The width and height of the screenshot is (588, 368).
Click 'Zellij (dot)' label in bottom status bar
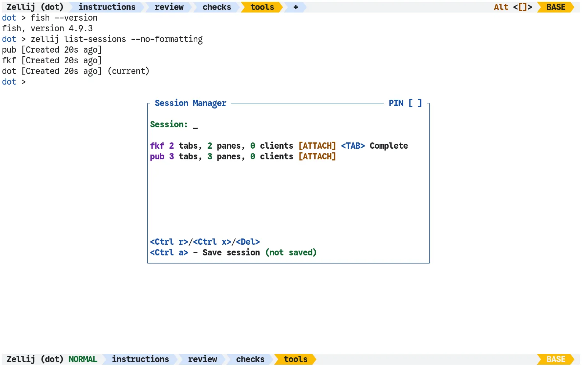[x=35, y=359]
